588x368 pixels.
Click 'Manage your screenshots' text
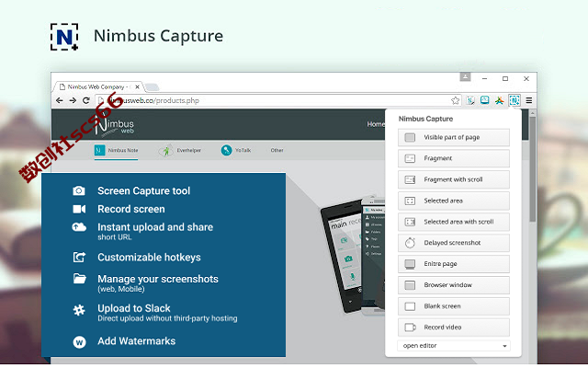coord(158,279)
